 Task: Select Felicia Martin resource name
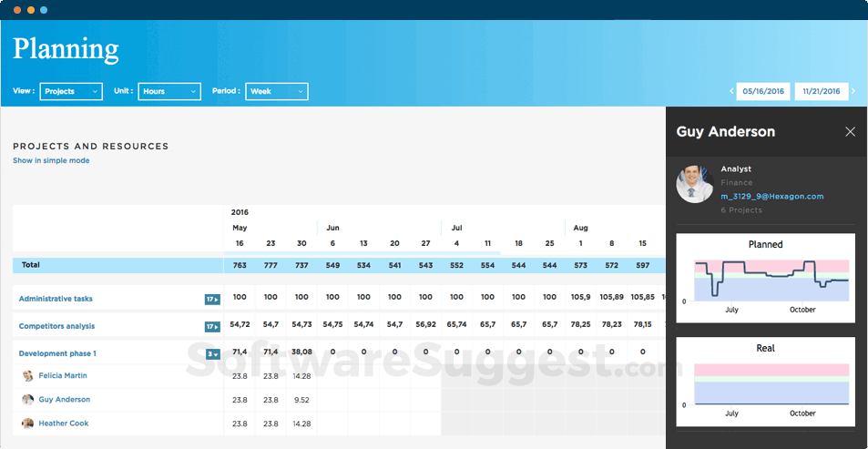click(x=63, y=376)
